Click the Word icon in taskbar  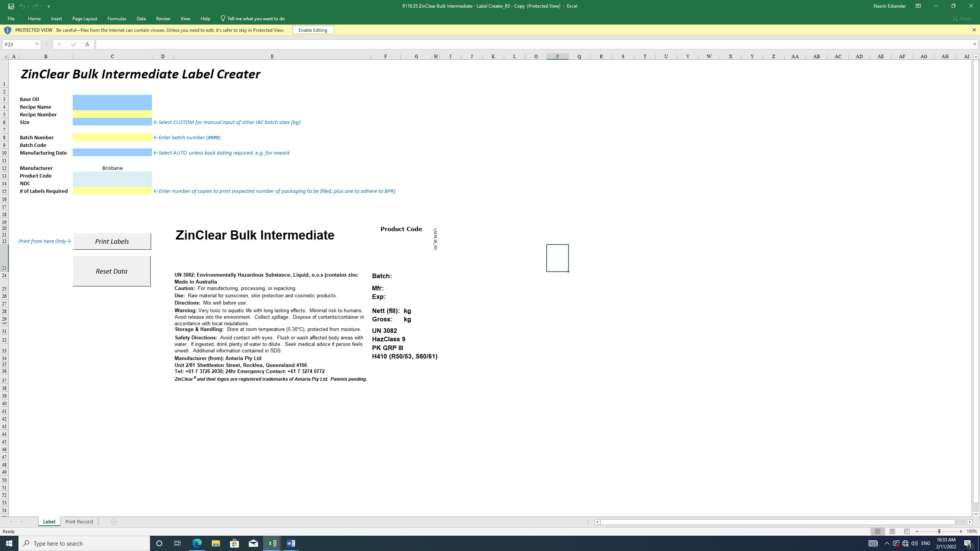coord(291,543)
